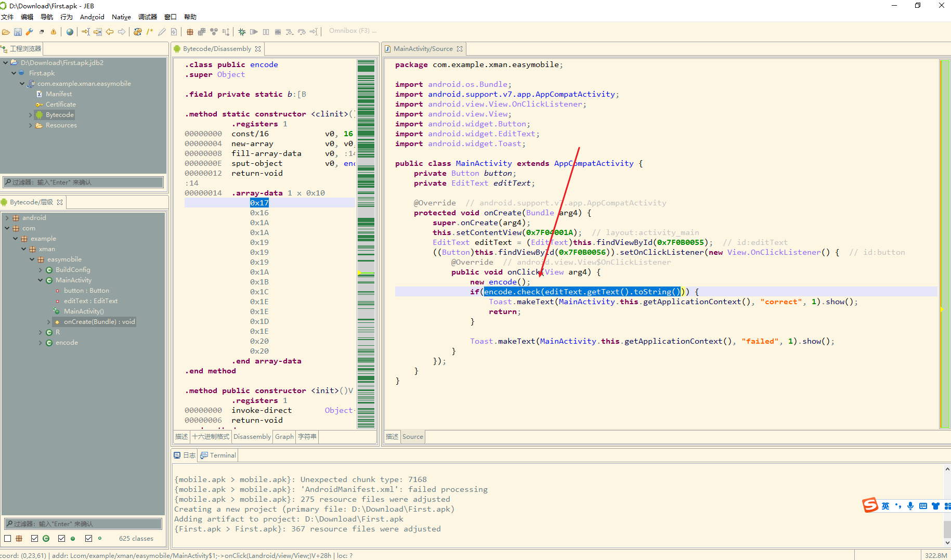Select the Source tab under MainActivity

[413, 437]
